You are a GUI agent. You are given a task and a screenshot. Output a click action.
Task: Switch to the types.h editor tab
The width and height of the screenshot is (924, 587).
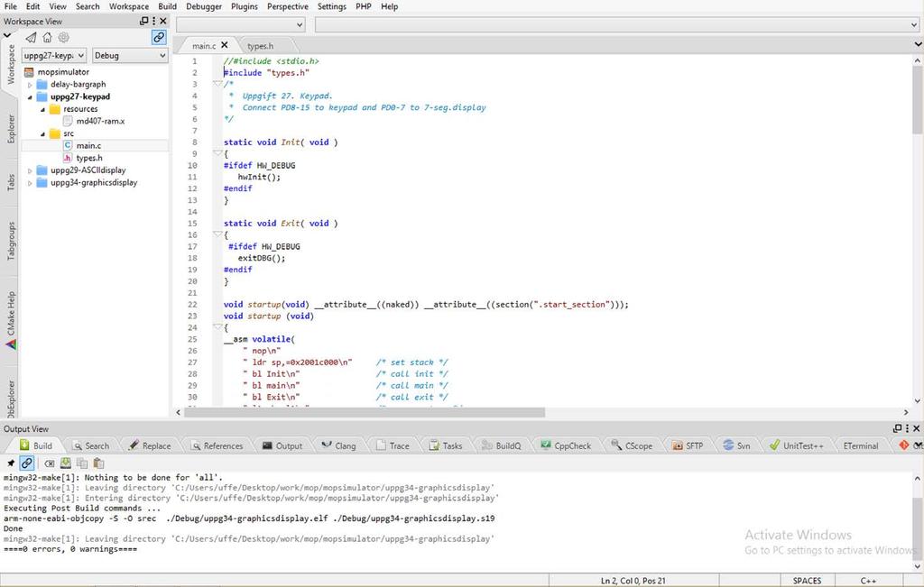pyautogui.click(x=260, y=46)
